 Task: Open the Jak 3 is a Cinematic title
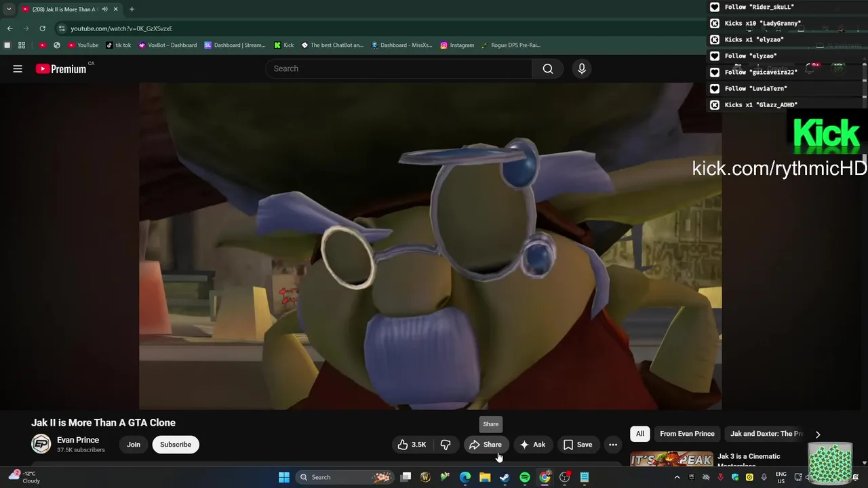[749, 460]
